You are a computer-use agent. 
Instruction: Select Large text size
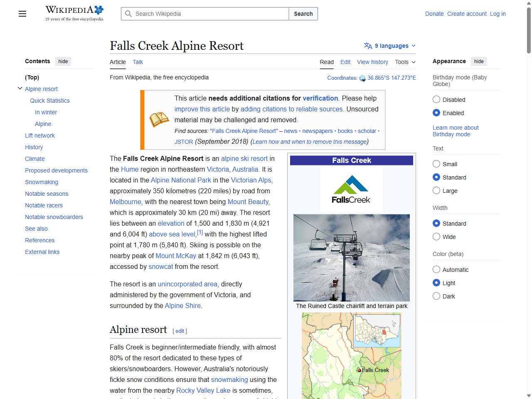point(436,190)
